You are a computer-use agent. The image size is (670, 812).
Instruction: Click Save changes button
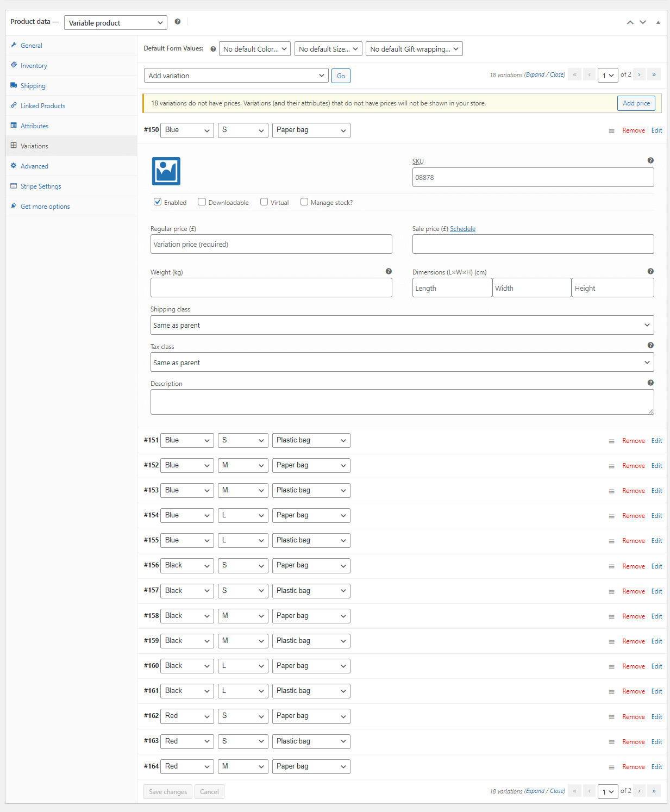tap(168, 791)
